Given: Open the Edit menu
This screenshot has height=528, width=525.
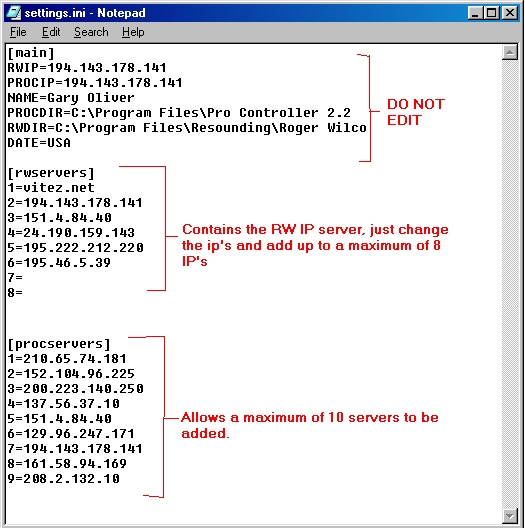Looking at the screenshot, I should coord(51,32).
